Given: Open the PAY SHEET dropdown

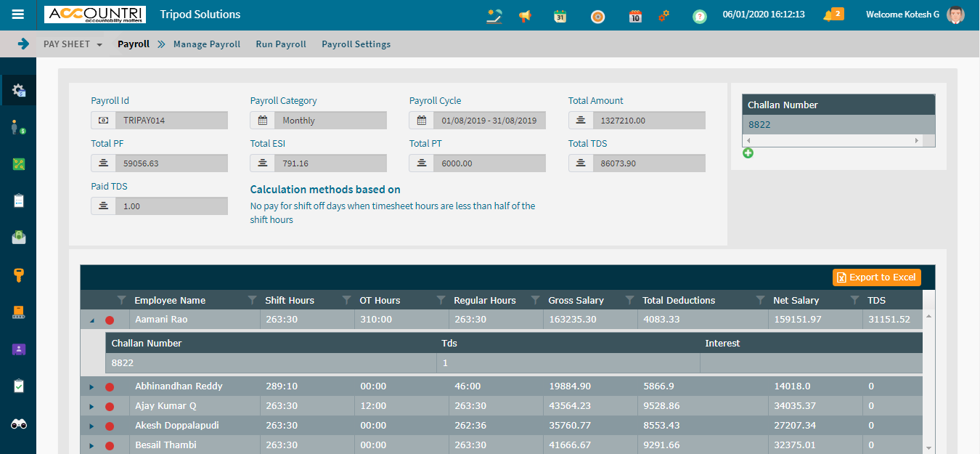Looking at the screenshot, I should [73, 44].
